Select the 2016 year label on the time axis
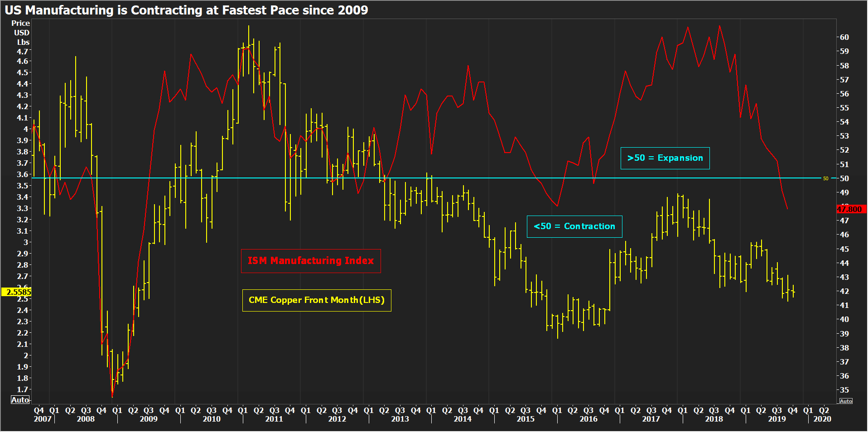Image resolution: width=868 pixels, height=432 pixels. 588,419
